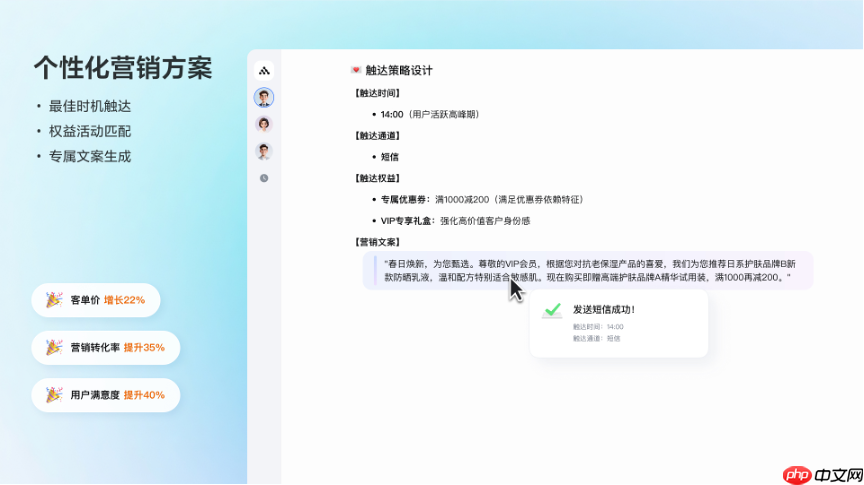The width and height of the screenshot is (864, 485).
Task: Click the party popper icon beside 用户满意度
Action: (54, 395)
